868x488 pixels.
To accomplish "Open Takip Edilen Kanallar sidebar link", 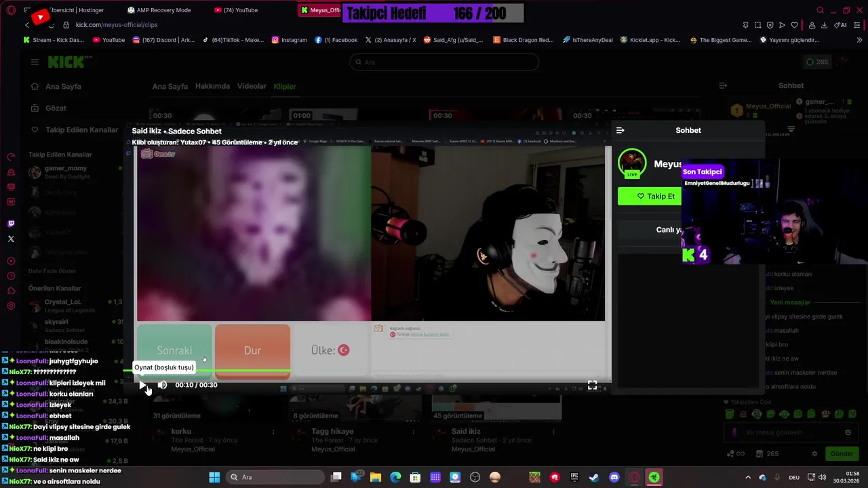I will tap(81, 130).
